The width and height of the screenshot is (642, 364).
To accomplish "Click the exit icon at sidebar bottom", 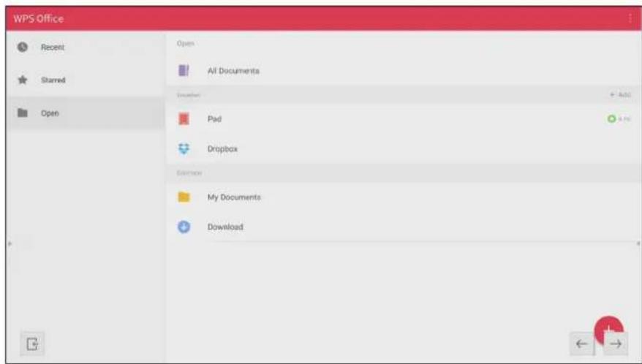I will click(x=32, y=344).
